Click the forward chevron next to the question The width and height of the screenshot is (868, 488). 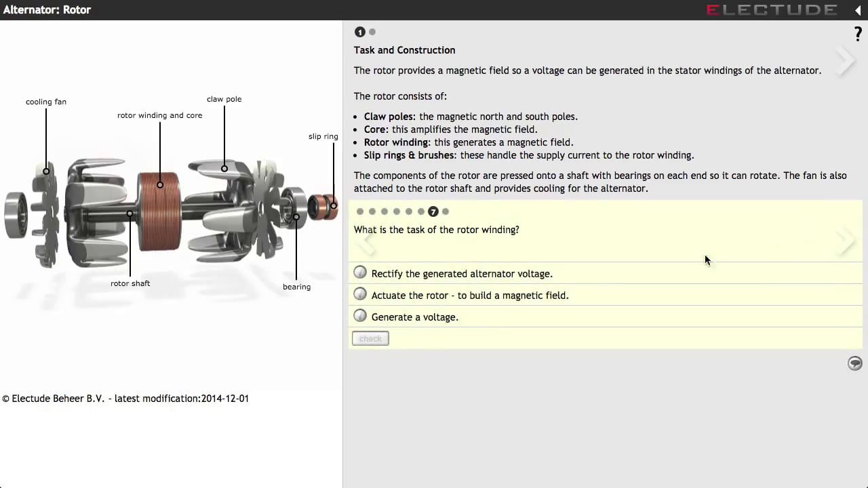coord(845,242)
